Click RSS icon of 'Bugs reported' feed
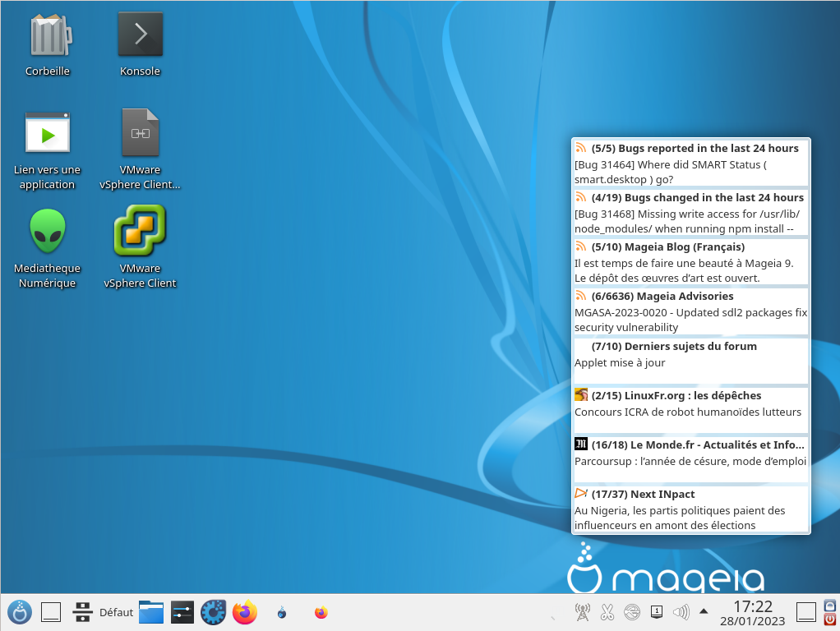The width and height of the screenshot is (840, 631). coord(581,147)
